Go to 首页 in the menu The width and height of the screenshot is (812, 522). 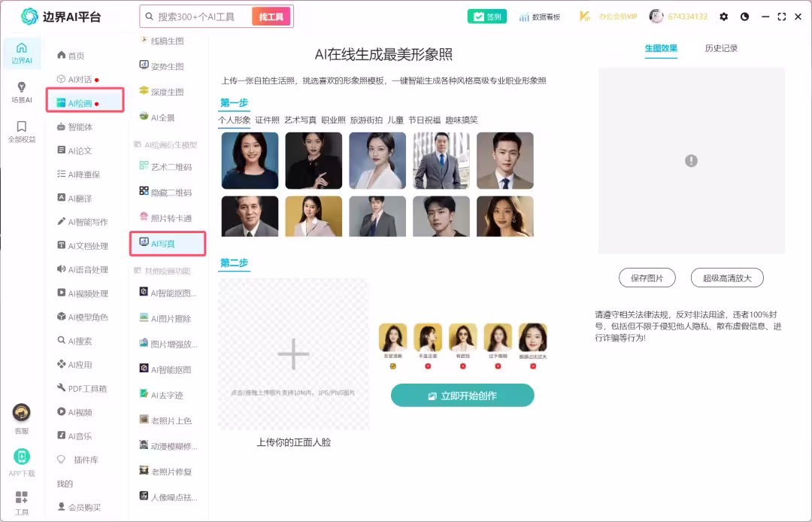point(71,56)
